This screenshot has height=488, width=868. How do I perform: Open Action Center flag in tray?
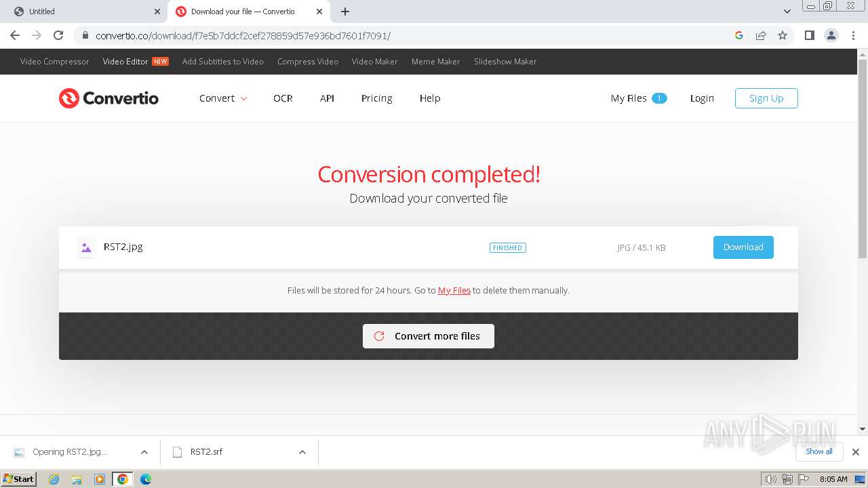click(x=803, y=479)
